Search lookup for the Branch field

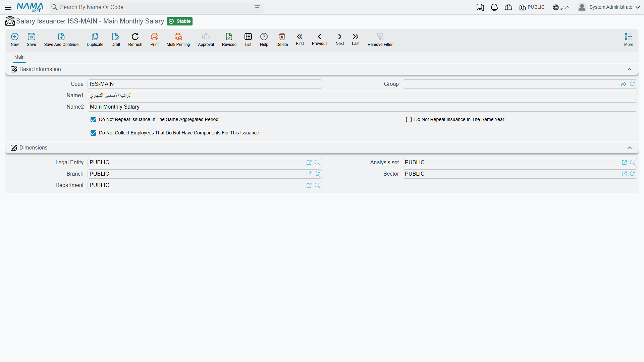click(317, 174)
